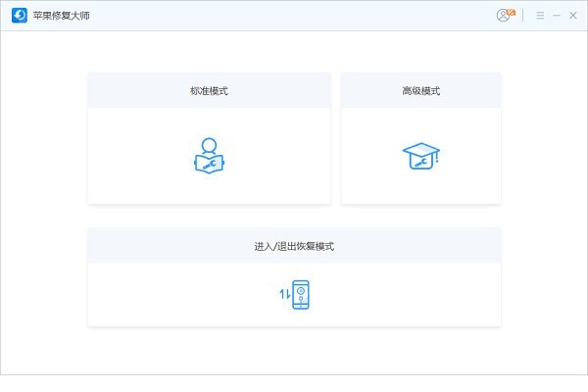Click the 标准模式 reader-with-wrench icon
This screenshot has height=392, width=588.
point(209,157)
